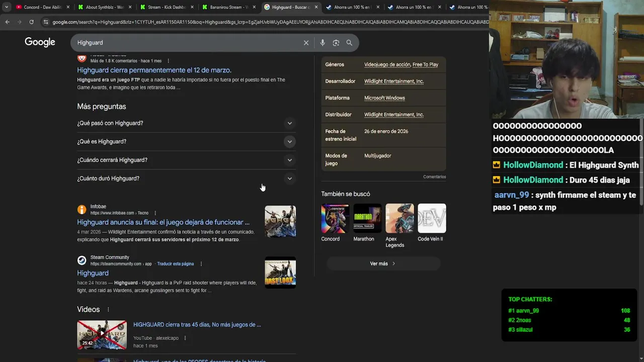Switch to About Synthblz tab
Viewport: 644px width, 362px height.
[x=105, y=7]
